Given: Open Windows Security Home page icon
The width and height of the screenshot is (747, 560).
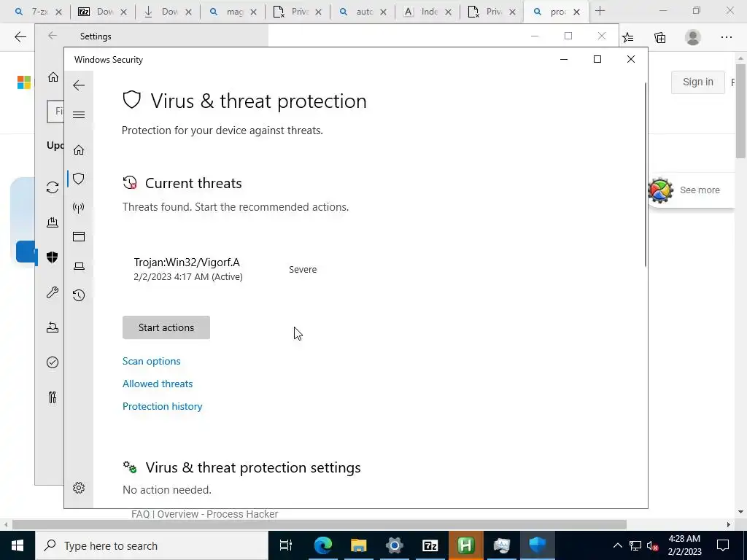Looking at the screenshot, I should 79,150.
